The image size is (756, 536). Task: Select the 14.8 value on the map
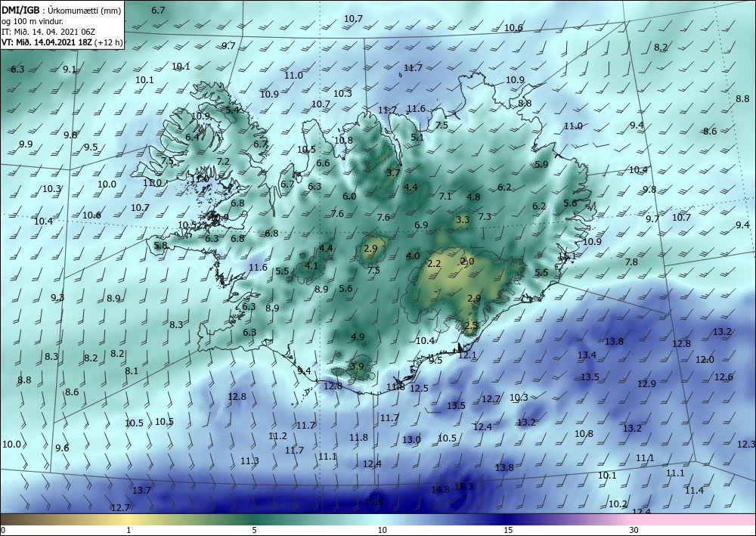click(440, 489)
